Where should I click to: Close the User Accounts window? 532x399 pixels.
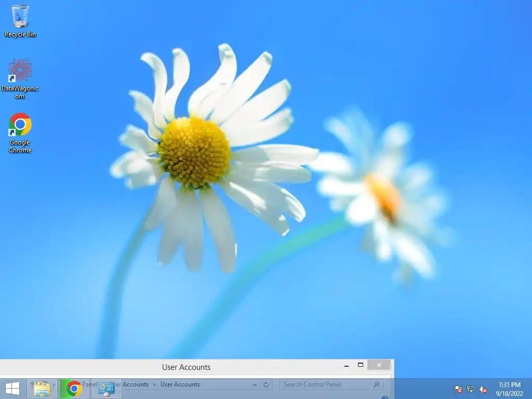[x=379, y=365]
